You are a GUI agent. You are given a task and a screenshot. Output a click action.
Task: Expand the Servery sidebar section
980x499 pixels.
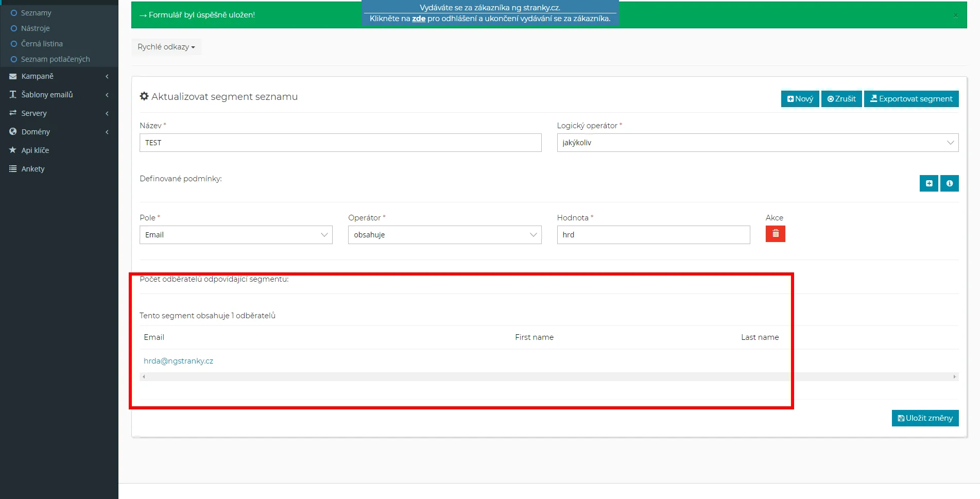(34, 113)
